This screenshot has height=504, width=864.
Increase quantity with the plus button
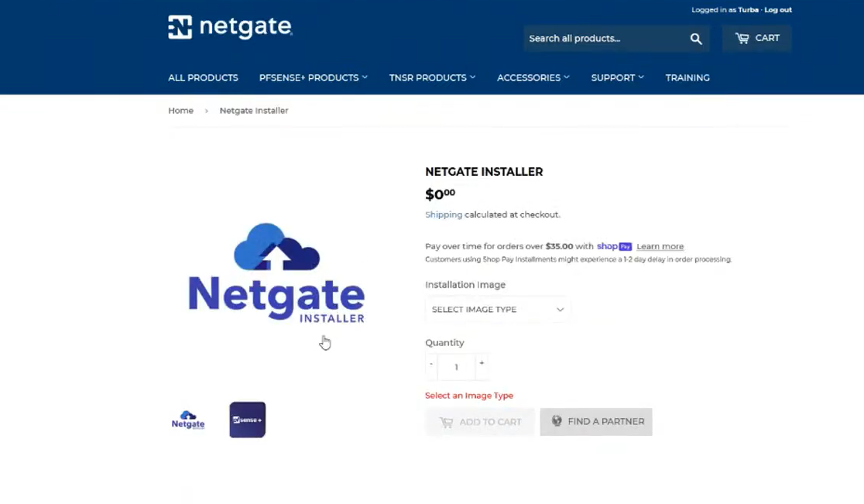(482, 363)
